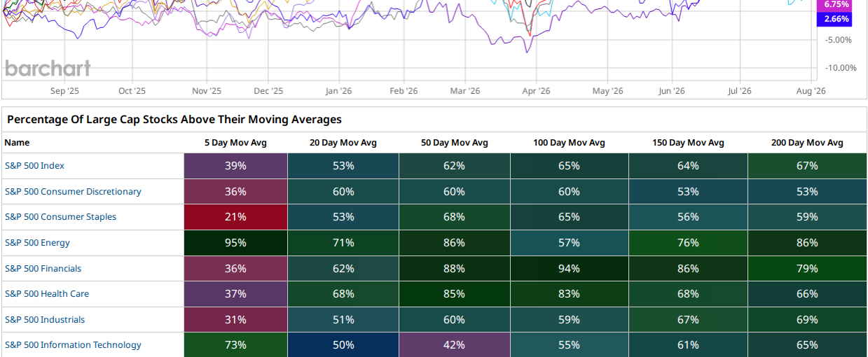Open S&P 500 Consumer Staples link
The width and height of the screenshot is (868, 357).
[x=61, y=217]
